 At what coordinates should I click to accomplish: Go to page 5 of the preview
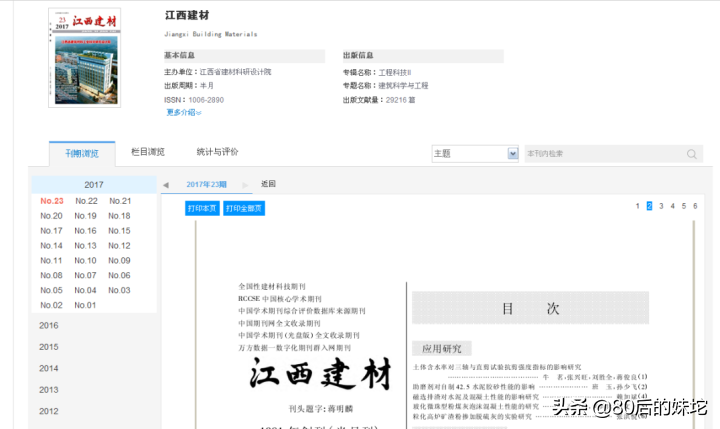tap(684, 206)
